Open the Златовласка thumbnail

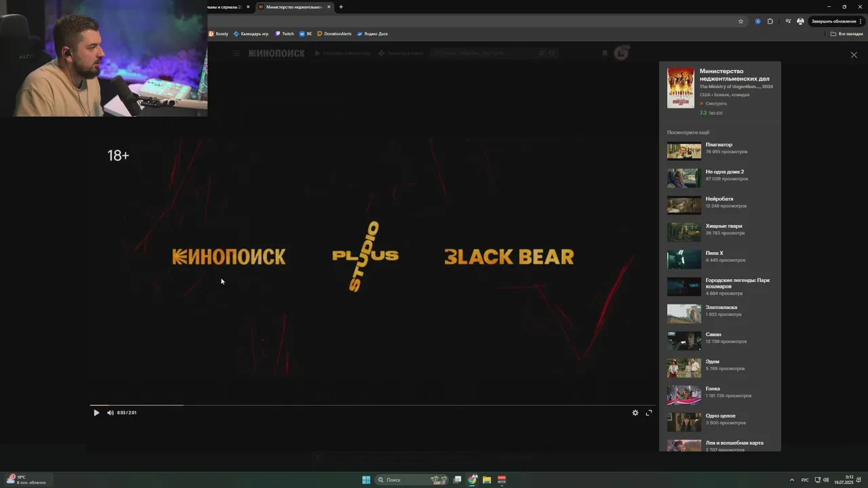pyautogui.click(x=684, y=313)
